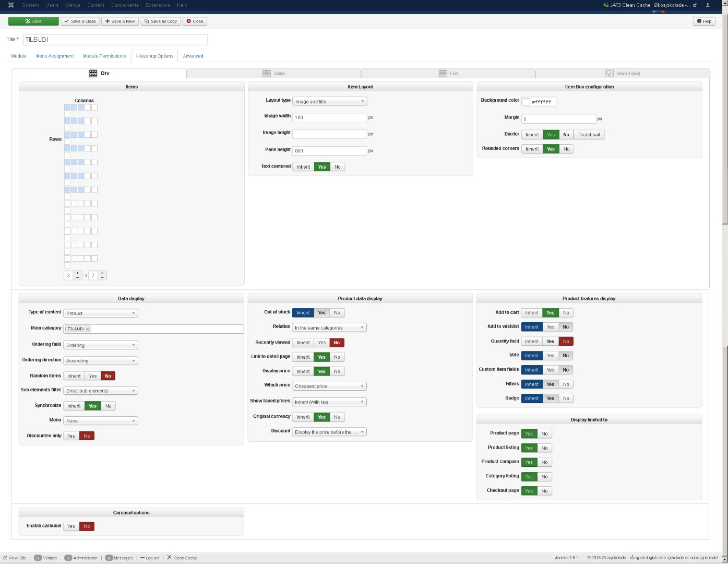728x564 pixels.
Task: Choose the Table layout icon tab
Action: click(x=273, y=74)
